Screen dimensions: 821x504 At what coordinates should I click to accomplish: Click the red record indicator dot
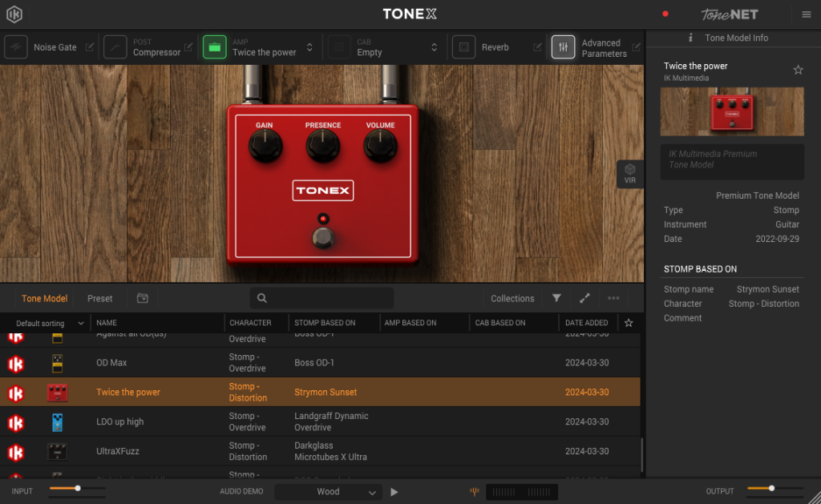coord(665,14)
